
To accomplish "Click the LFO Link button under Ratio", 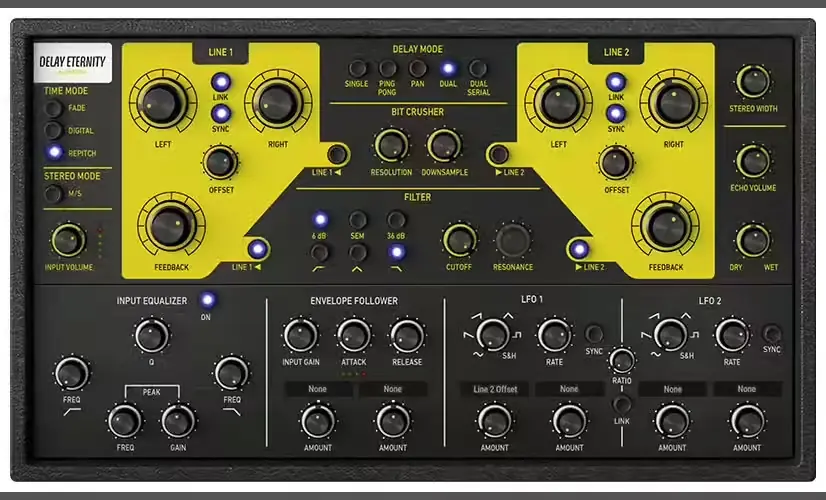I will tap(622, 405).
